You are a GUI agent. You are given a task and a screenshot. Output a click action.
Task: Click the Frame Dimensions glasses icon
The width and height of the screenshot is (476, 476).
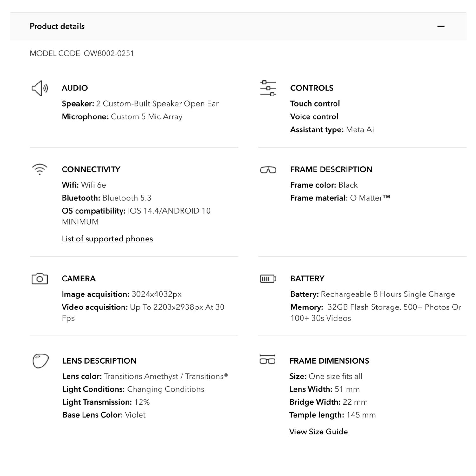(268, 360)
